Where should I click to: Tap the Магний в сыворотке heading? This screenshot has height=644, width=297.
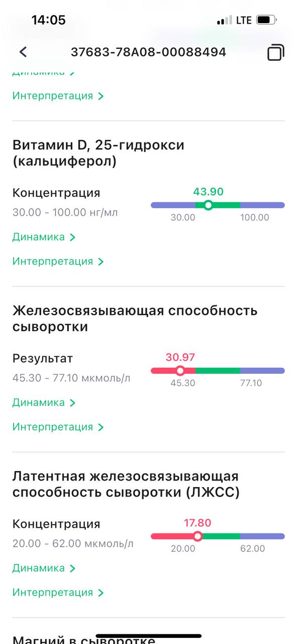(x=83, y=639)
